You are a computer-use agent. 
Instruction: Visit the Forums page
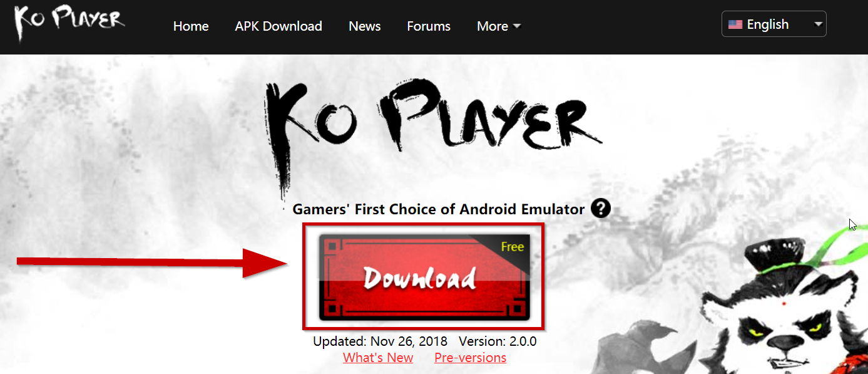pos(429,26)
